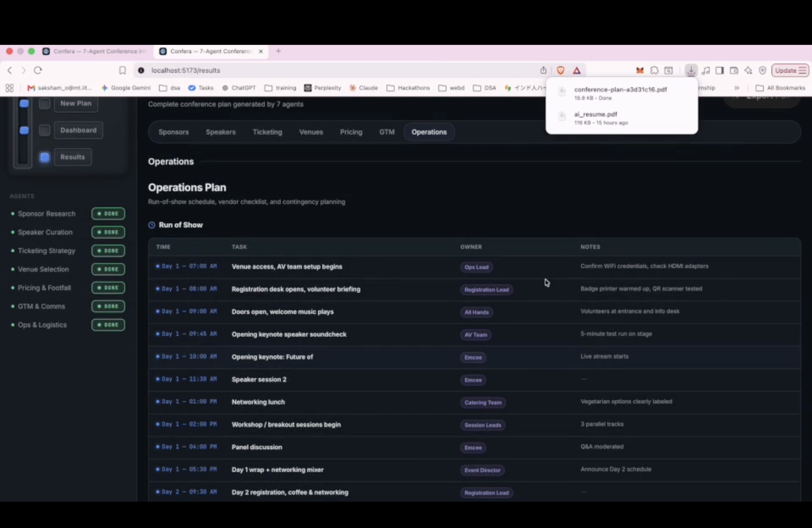The height and width of the screenshot is (528, 812).
Task: Open the Perplexity bookmark
Action: point(323,88)
